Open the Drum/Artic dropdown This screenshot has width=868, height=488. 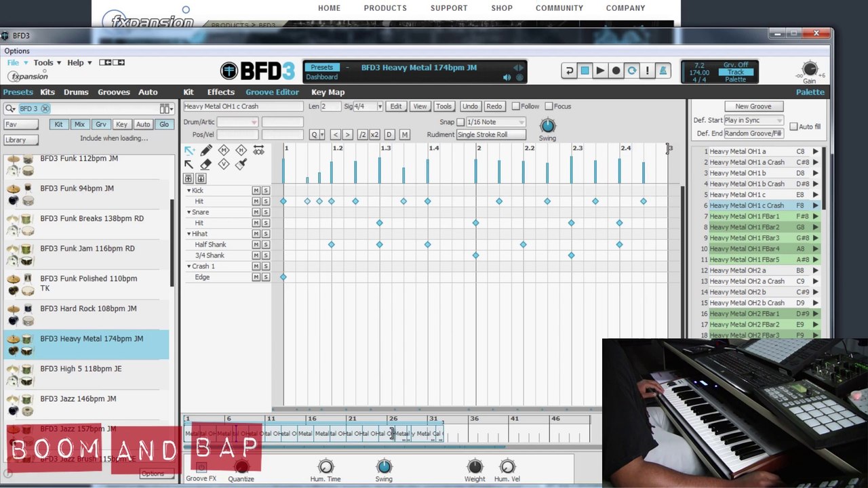point(237,122)
